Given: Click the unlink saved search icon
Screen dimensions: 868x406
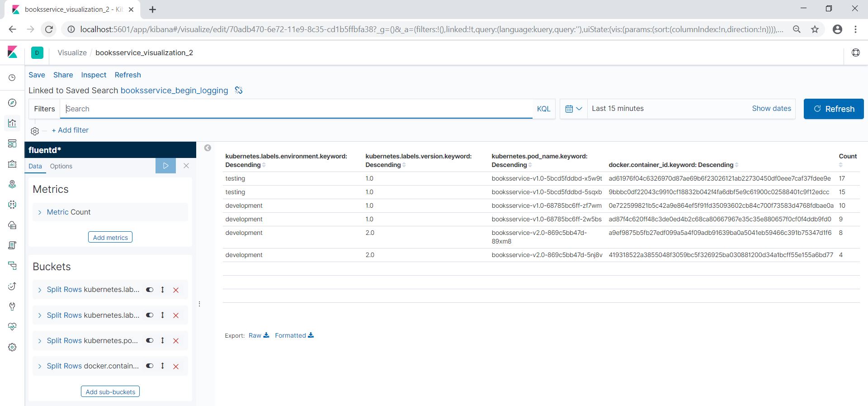Looking at the screenshot, I should pyautogui.click(x=239, y=91).
